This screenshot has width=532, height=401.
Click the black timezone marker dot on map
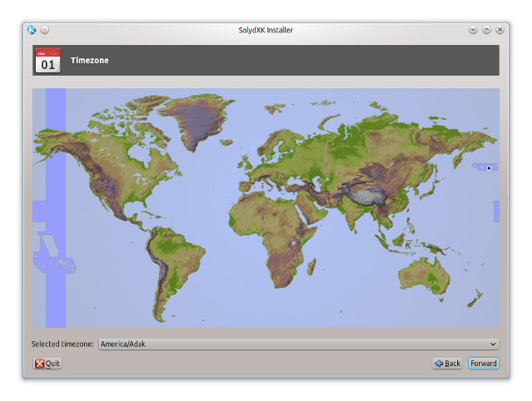(489, 168)
